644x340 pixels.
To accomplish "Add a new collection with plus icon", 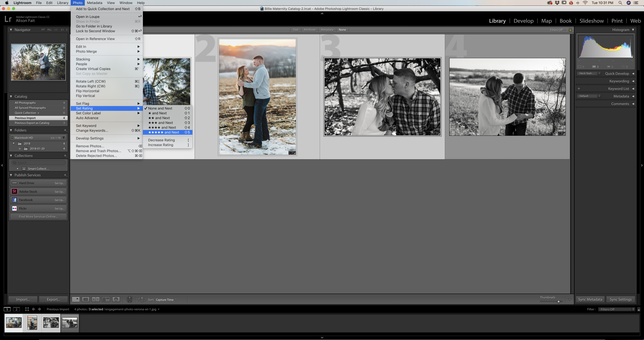I will [65, 156].
